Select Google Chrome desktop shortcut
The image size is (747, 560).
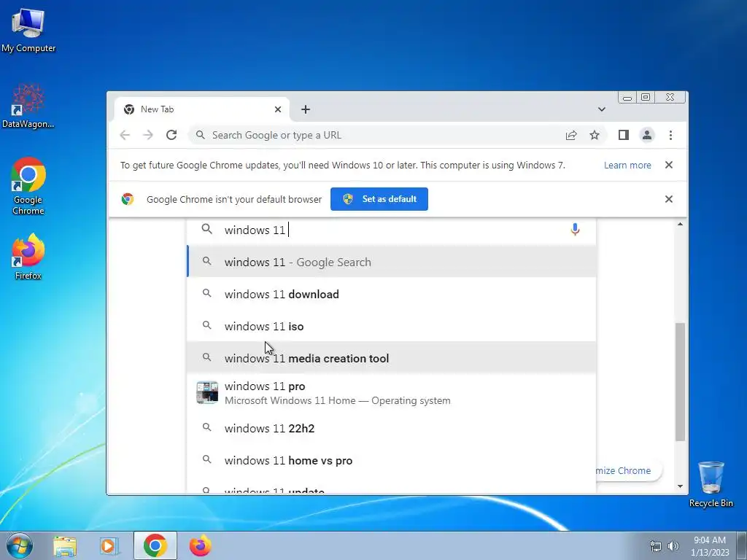click(x=28, y=186)
